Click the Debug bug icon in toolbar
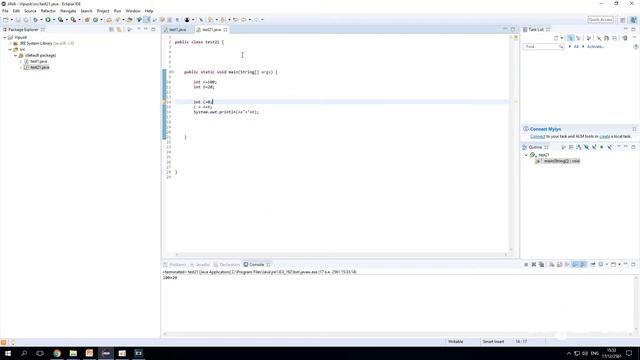The height and width of the screenshot is (360, 640). click(x=35, y=20)
